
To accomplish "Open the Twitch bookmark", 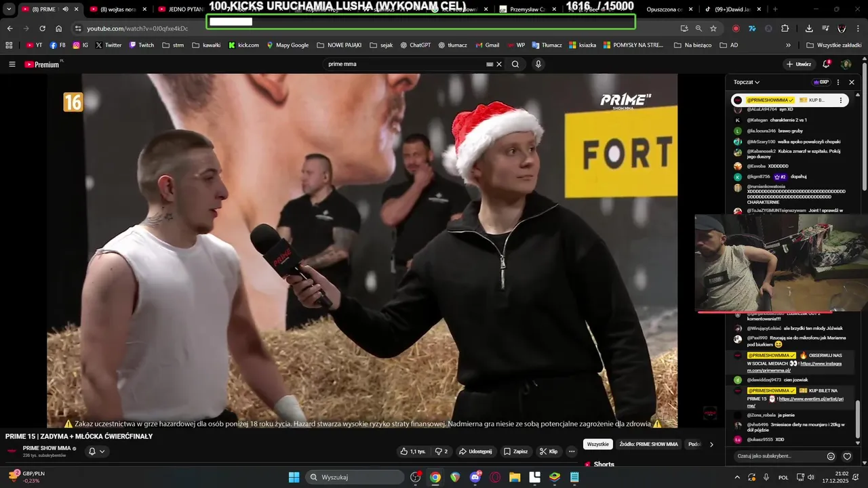I will (x=141, y=45).
